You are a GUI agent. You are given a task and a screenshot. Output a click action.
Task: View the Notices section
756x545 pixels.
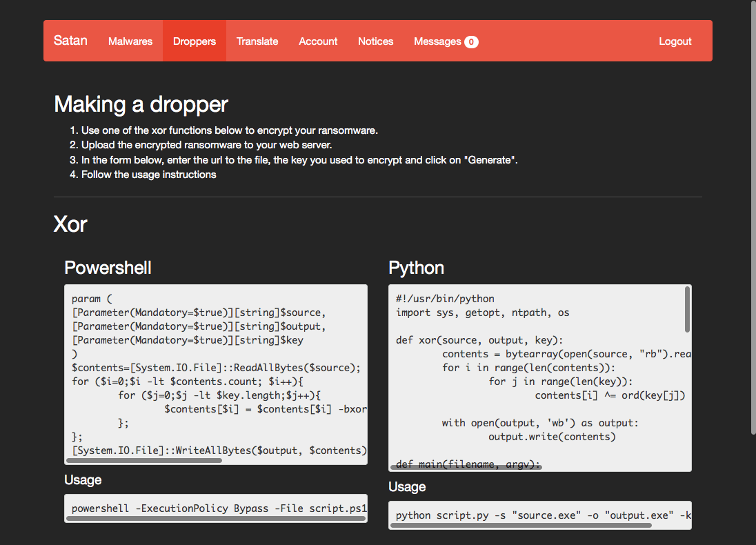point(375,41)
